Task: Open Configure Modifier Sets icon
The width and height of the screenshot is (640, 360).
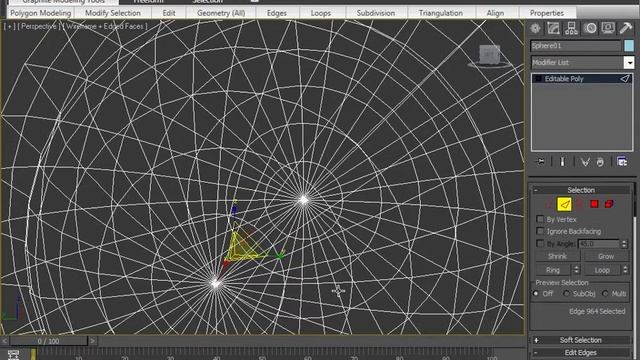Action: coord(622,162)
